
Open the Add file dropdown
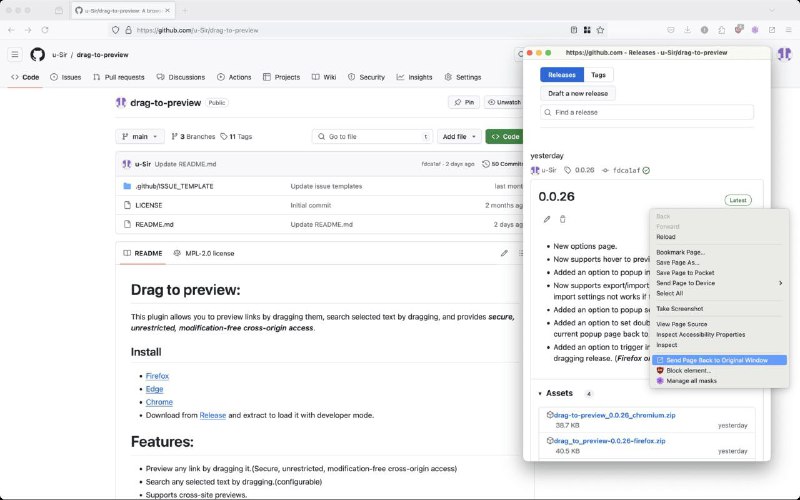tap(458, 136)
